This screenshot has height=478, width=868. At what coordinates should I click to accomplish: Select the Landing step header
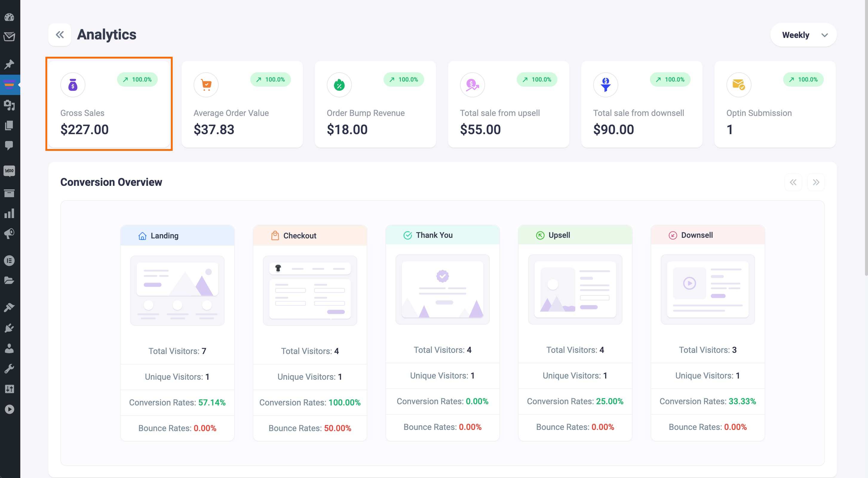point(177,235)
